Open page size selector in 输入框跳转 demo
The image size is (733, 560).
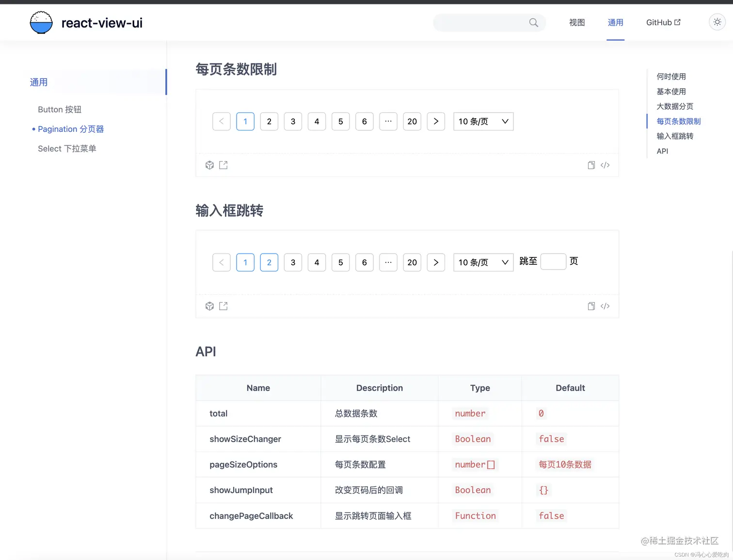pyautogui.click(x=483, y=262)
